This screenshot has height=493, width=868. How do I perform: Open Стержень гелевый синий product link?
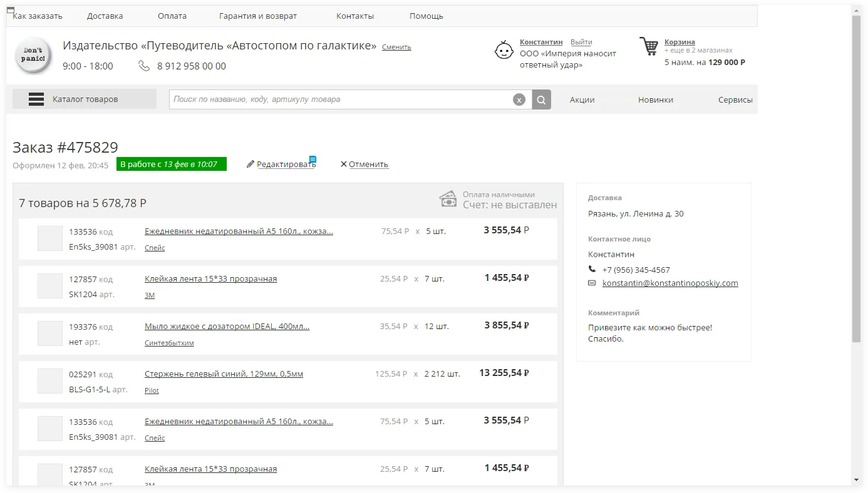click(224, 374)
